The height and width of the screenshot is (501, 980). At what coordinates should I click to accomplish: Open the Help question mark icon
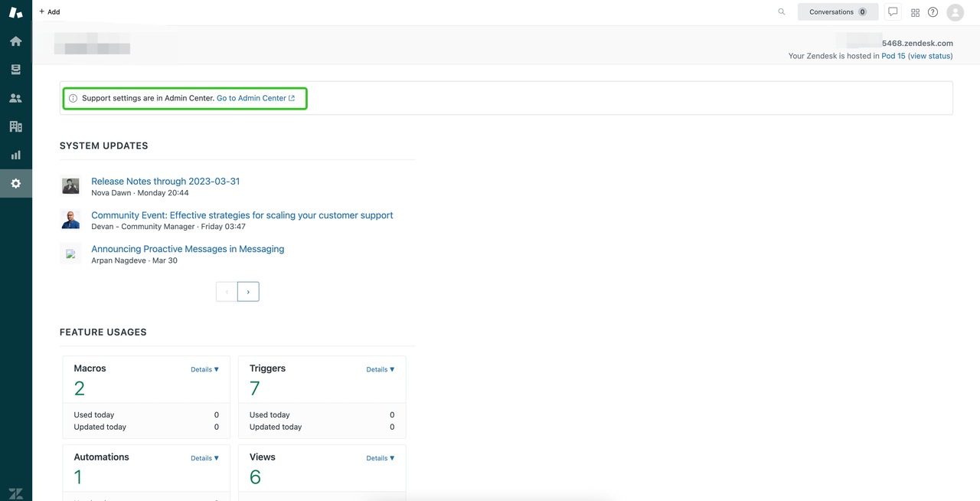tap(933, 12)
